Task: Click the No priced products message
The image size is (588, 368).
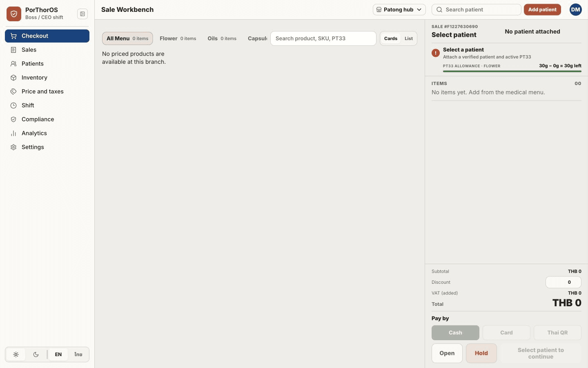Action: pyautogui.click(x=134, y=58)
